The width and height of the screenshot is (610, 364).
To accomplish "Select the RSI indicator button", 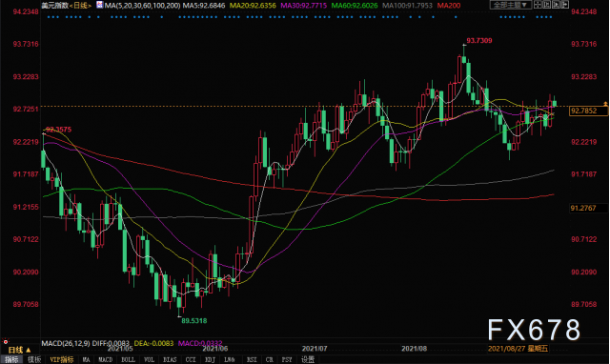I will click(252, 360).
